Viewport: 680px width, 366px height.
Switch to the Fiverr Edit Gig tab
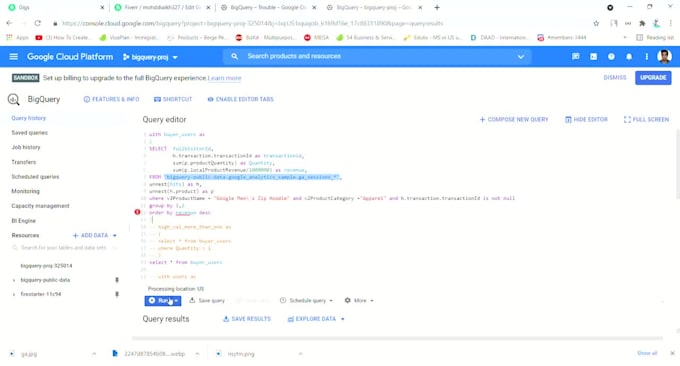[161, 7]
